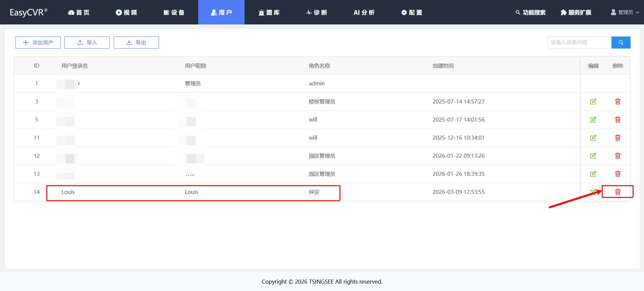Focus the user search input field
This screenshot has width=644, height=291.
579,43
